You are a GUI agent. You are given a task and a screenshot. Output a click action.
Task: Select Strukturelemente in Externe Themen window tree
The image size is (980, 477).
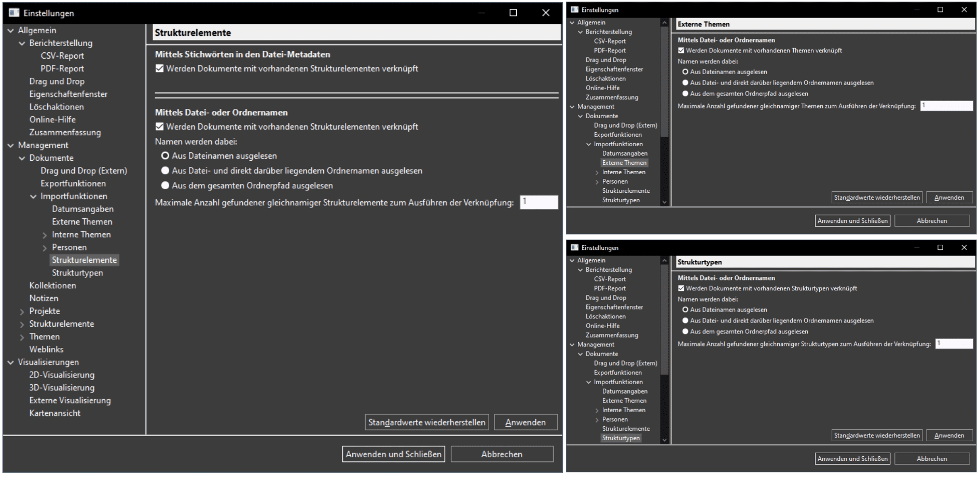coord(626,191)
